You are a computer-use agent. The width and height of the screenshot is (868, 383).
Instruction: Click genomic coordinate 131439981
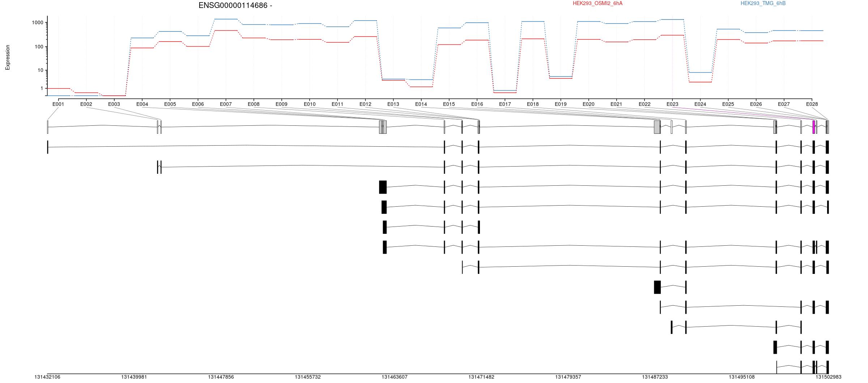pyautogui.click(x=134, y=377)
